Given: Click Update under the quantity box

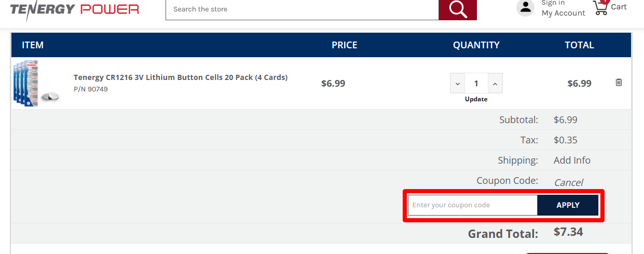Looking at the screenshot, I should tap(476, 99).
